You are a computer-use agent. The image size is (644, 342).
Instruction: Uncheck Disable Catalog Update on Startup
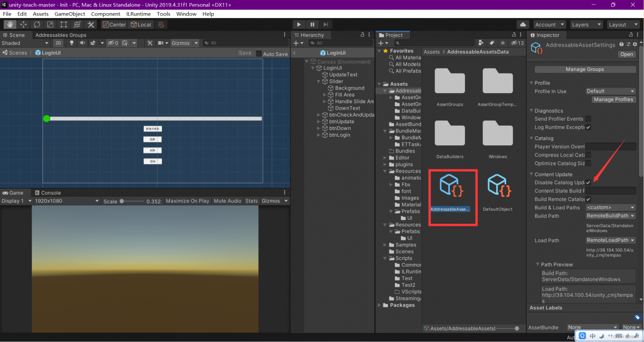(588, 183)
